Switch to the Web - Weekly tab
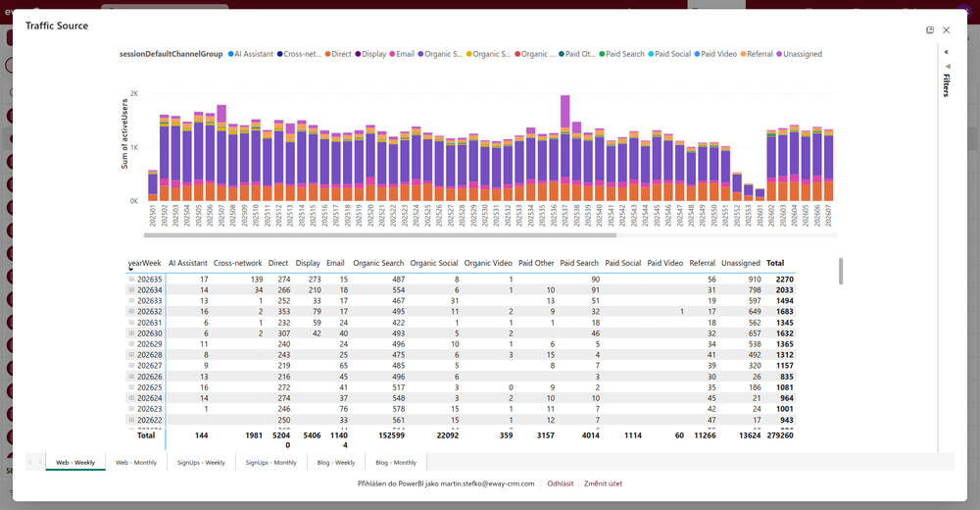 (75, 463)
